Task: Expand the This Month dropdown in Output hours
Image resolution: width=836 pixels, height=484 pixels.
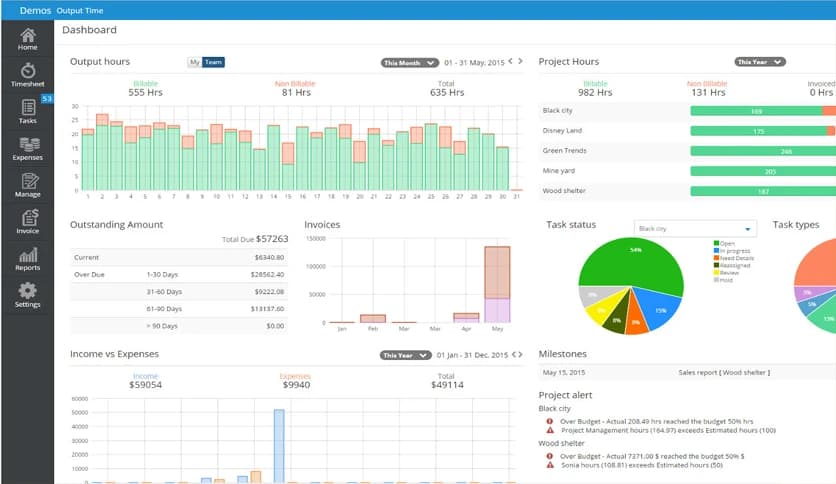Action: 409,62
